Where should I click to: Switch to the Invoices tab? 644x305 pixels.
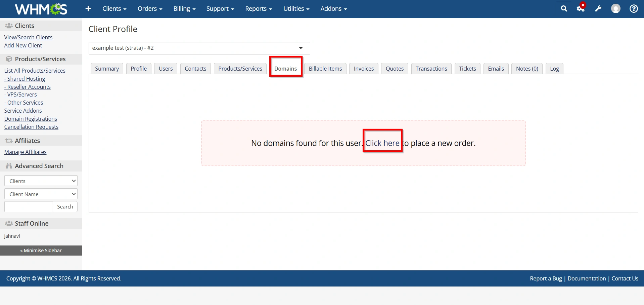click(364, 69)
